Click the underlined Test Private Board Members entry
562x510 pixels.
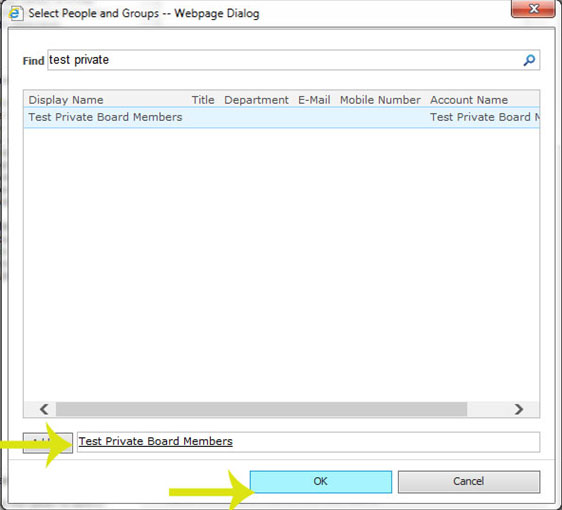tap(156, 441)
